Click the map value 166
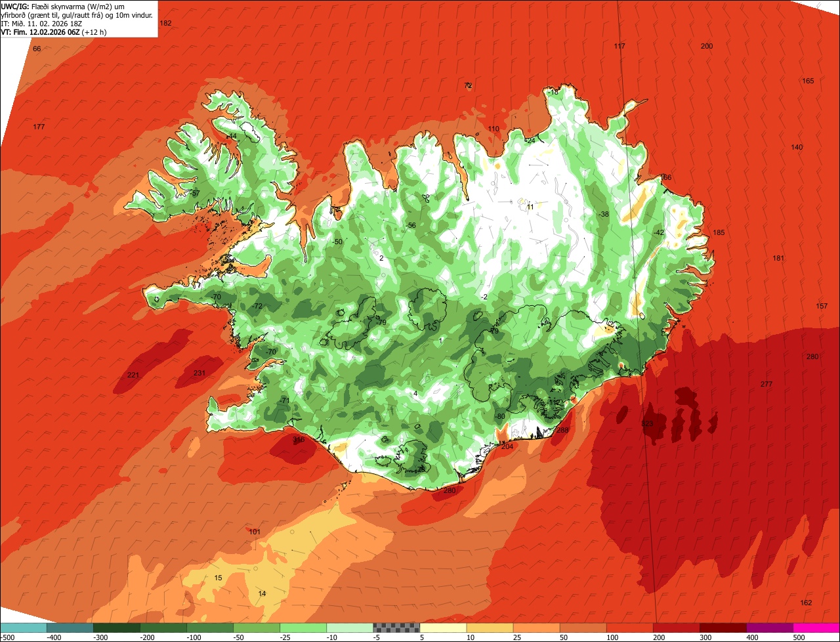The height and width of the screenshot is (642, 840). [x=666, y=177]
